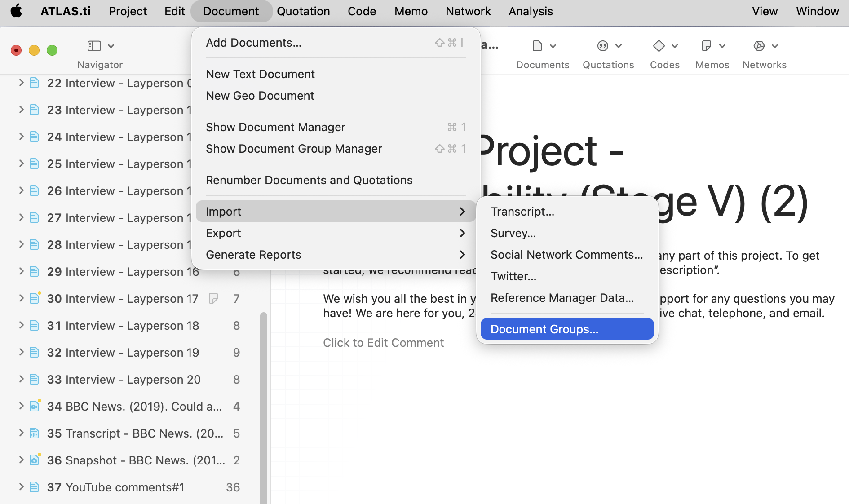This screenshot has height=504, width=849.
Task: Click audio transcript icon for 35 Transcript
Action: pyautogui.click(x=34, y=433)
